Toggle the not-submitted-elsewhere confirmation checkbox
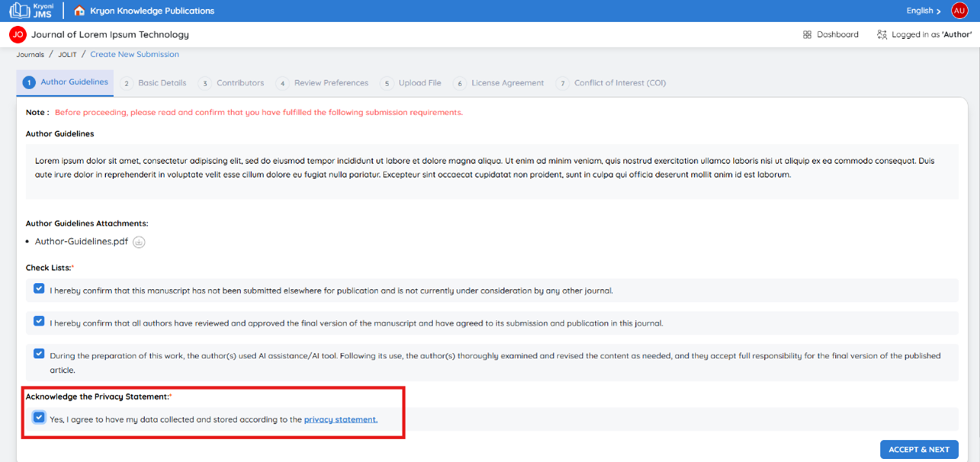Image resolution: width=980 pixels, height=462 pixels. click(x=39, y=289)
